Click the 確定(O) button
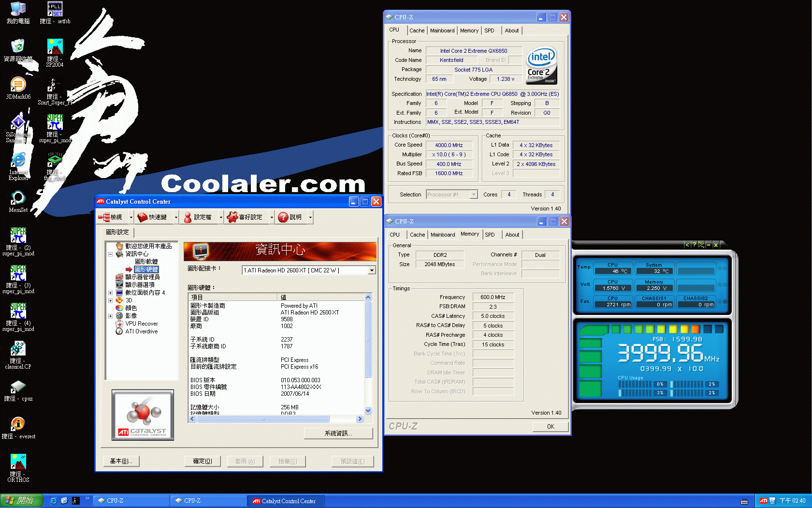Viewport: 812px width, 508px height. point(203,461)
